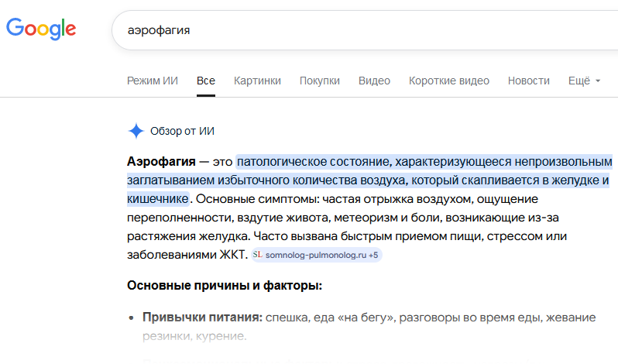Click the "Обзор от ИИ" label
This screenshot has height=364, width=618.
[182, 131]
